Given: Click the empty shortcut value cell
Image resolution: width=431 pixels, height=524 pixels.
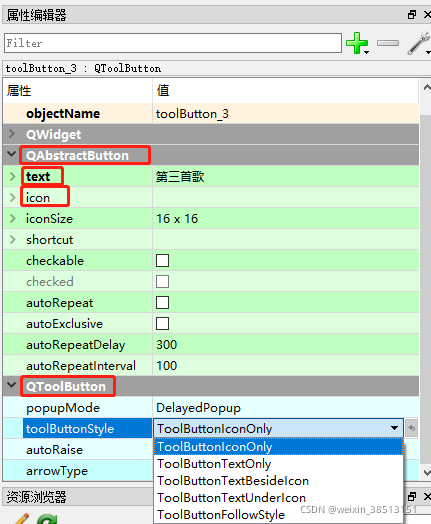Looking at the screenshot, I should [x=286, y=240].
